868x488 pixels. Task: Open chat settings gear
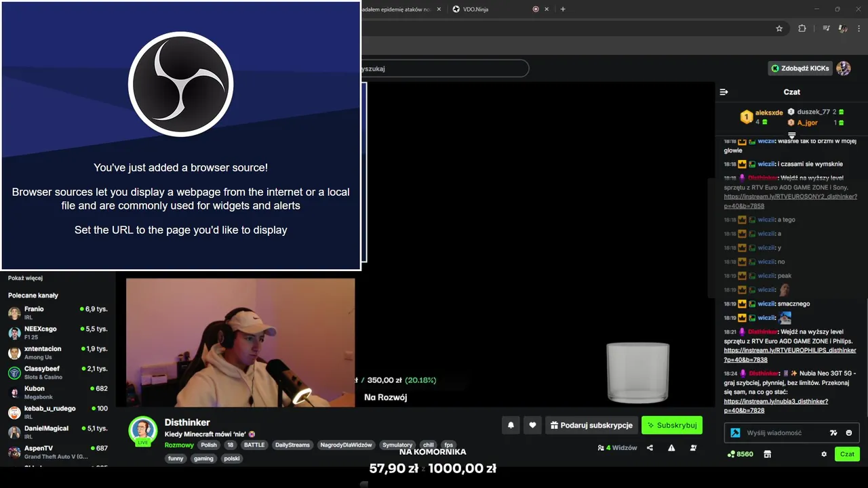[x=824, y=454]
